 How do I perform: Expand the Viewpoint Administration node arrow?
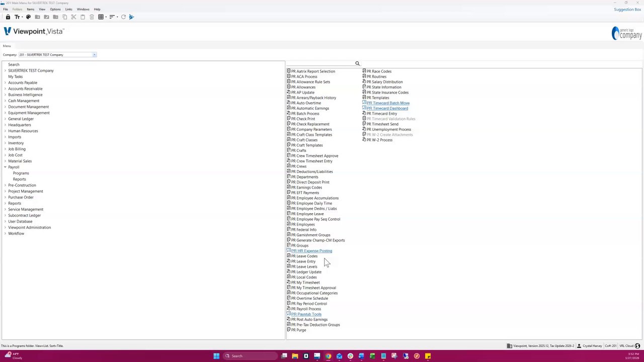(5, 227)
